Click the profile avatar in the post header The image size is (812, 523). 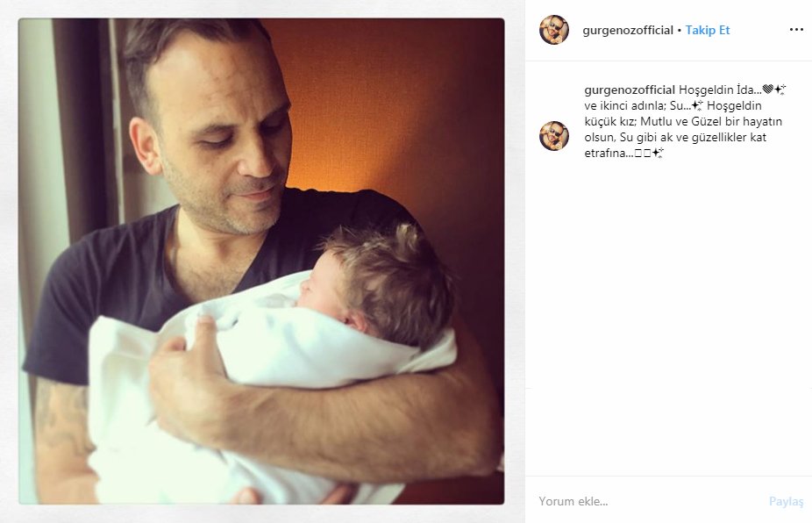tap(554, 30)
